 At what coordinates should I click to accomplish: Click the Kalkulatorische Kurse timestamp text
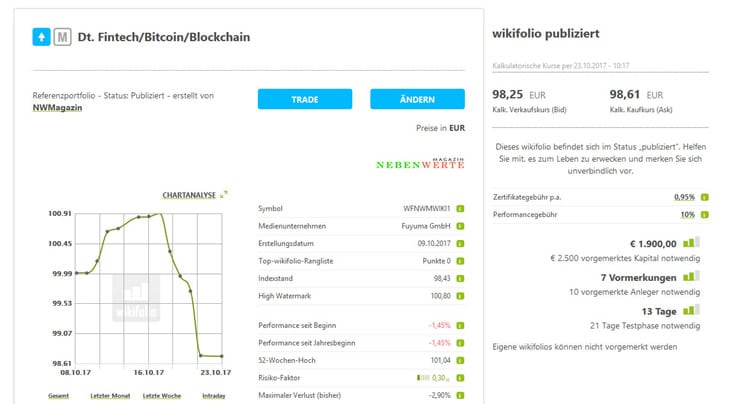click(561, 66)
